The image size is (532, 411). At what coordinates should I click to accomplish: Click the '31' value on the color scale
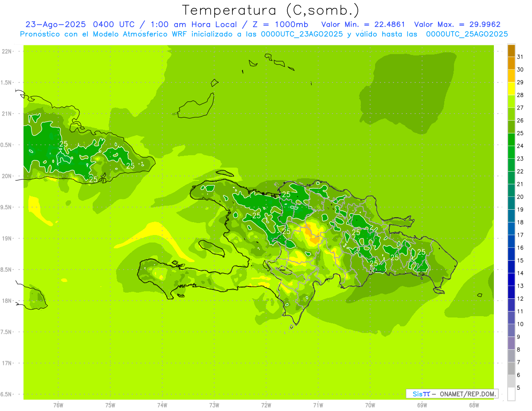520,57
